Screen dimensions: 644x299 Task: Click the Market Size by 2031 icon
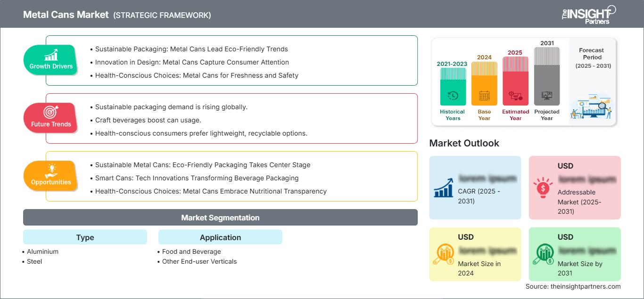pyautogui.click(x=543, y=255)
